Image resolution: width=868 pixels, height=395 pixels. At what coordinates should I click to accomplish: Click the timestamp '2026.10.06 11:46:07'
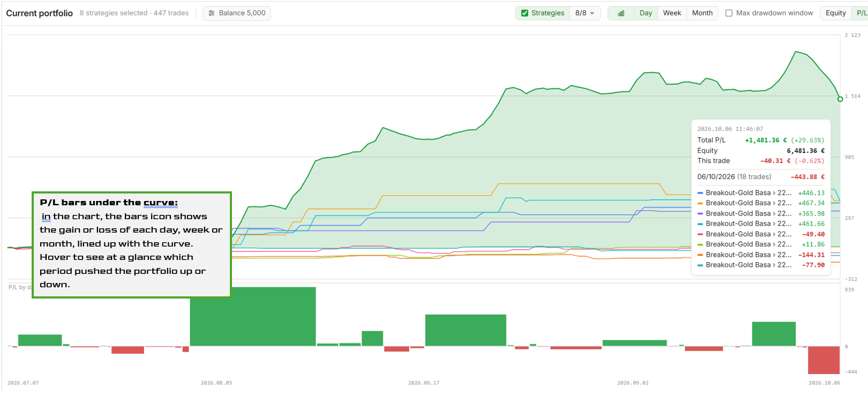point(730,129)
